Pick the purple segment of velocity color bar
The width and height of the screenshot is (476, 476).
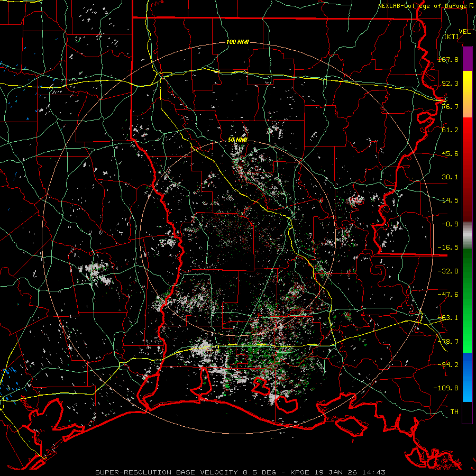[x=467, y=59]
